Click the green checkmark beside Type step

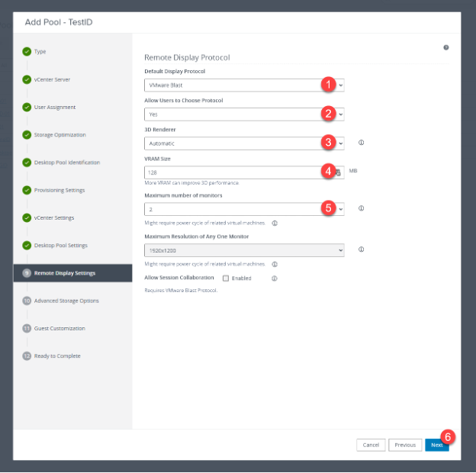[27, 52]
